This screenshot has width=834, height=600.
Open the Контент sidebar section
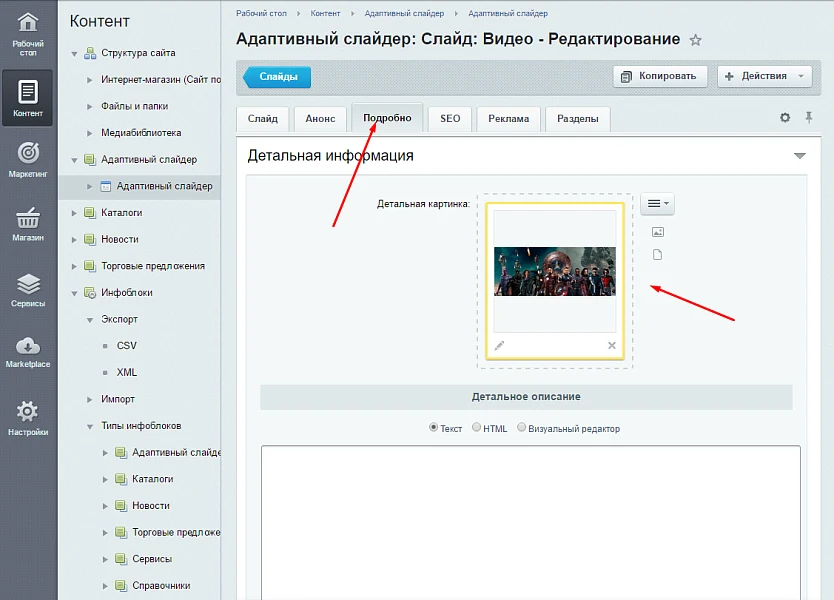click(x=28, y=98)
